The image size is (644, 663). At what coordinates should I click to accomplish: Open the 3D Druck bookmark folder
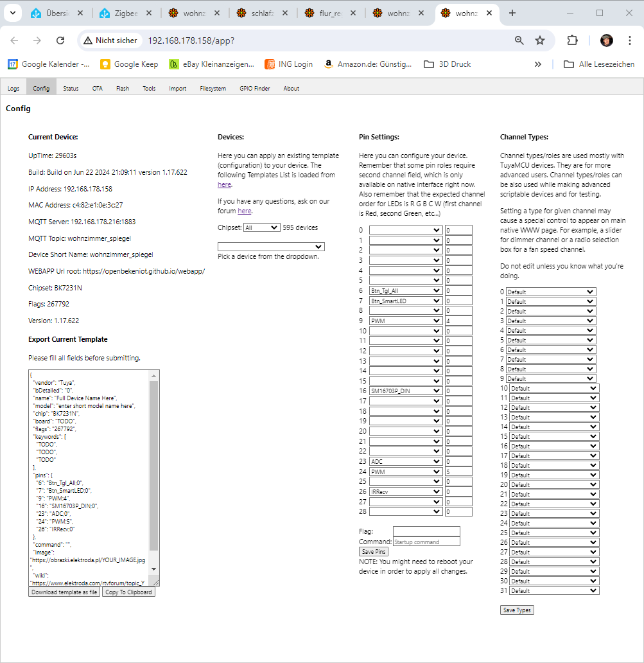tap(448, 64)
